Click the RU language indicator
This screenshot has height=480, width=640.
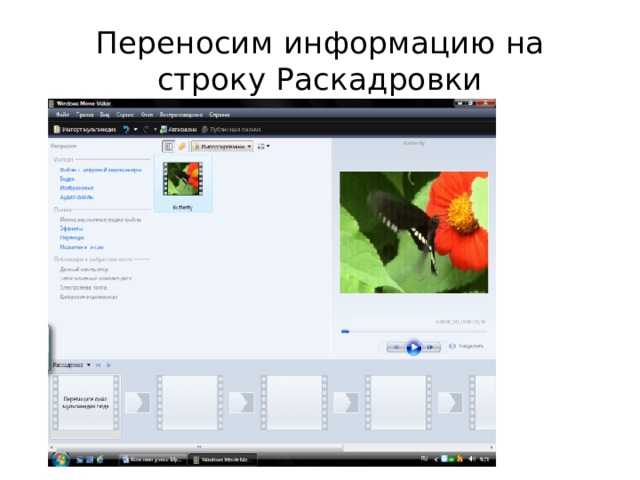click(424, 459)
